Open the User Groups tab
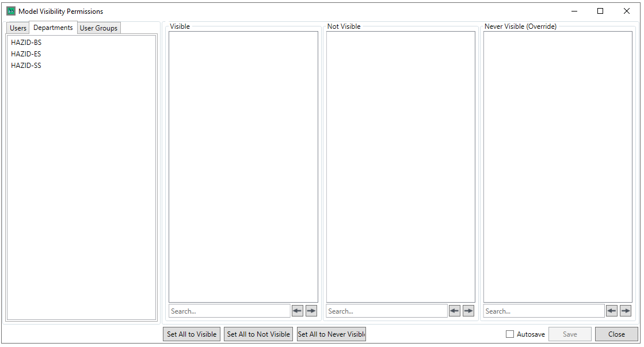The height and width of the screenshot is (347, 644). pos(98,28)
